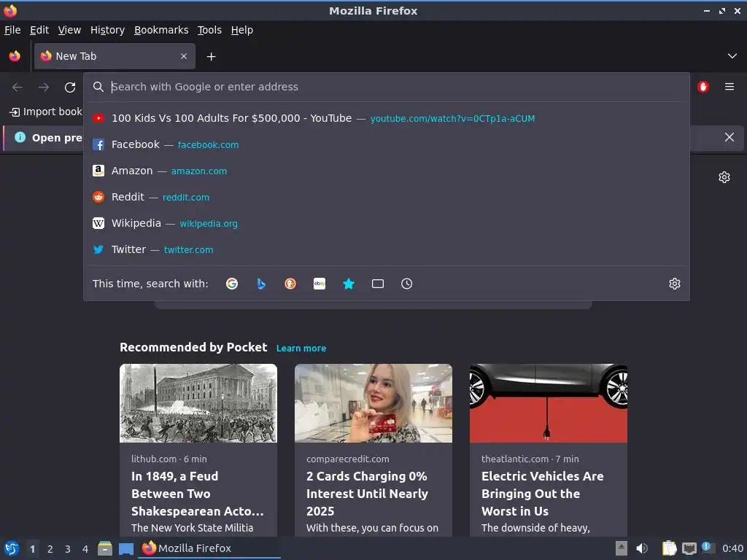Open the Tools menu
This screenshot has height=560, width=747.
209,30
